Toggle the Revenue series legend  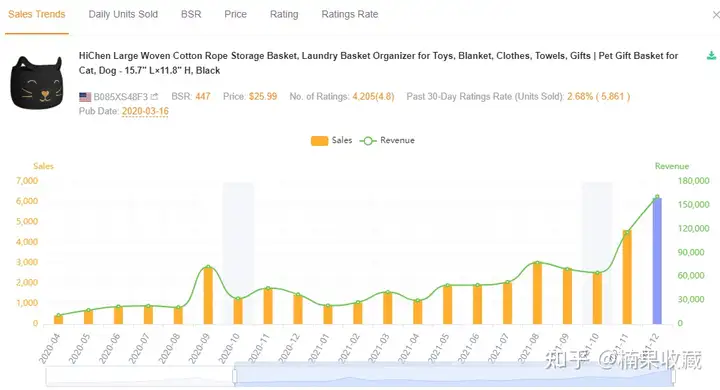point(387,141)
